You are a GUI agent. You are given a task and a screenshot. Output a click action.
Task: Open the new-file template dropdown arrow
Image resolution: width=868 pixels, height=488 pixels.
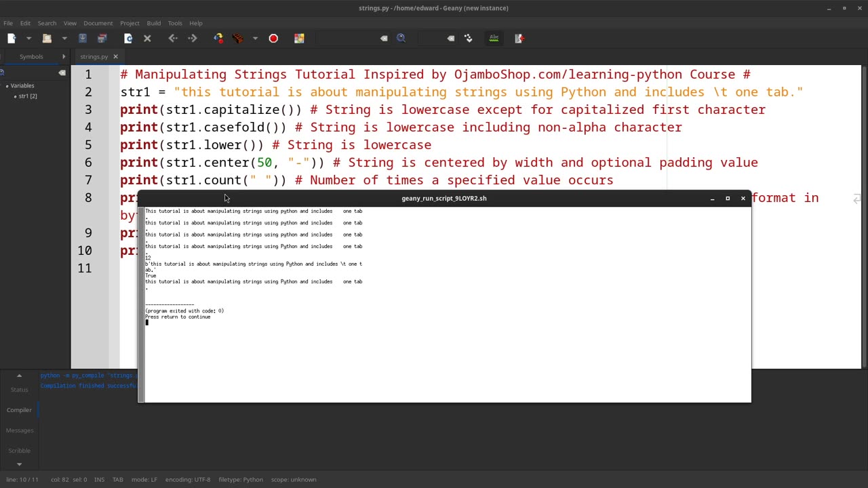[28, 39]
